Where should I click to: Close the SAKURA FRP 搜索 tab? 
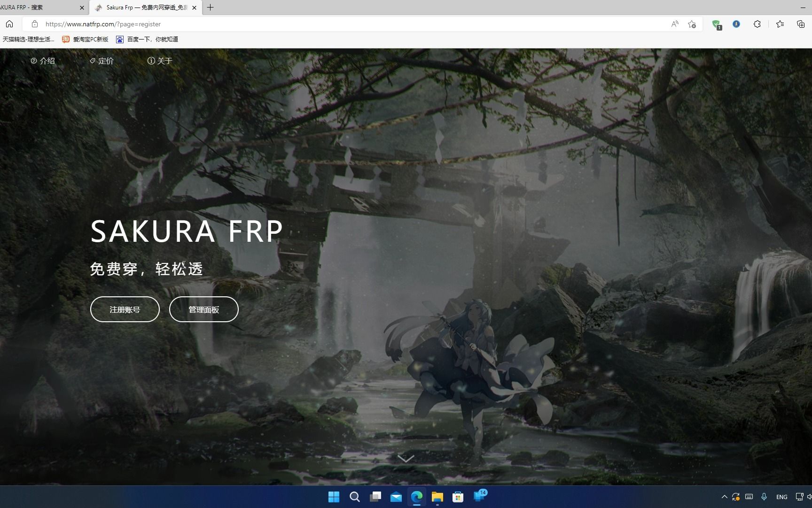82,8
